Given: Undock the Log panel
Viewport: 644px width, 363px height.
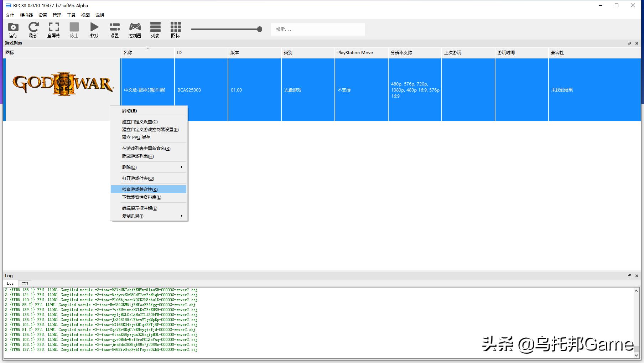Looking at the screenshot, I should (x=629, y=275).
